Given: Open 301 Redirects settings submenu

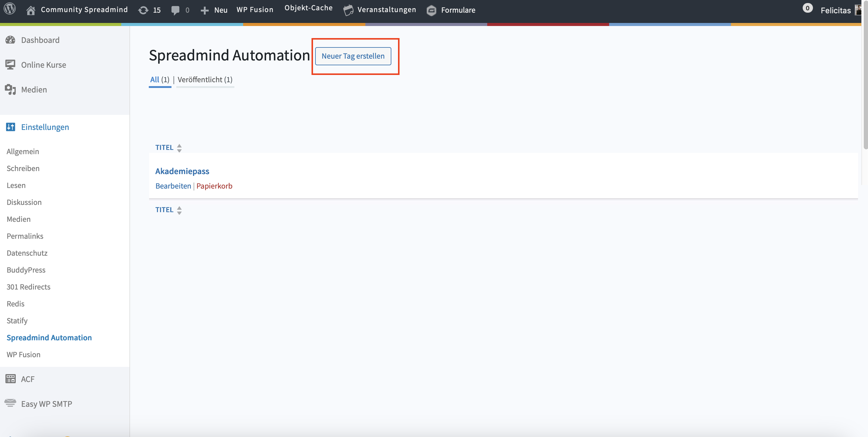Looking at the screenshot, I should point(28,287).
